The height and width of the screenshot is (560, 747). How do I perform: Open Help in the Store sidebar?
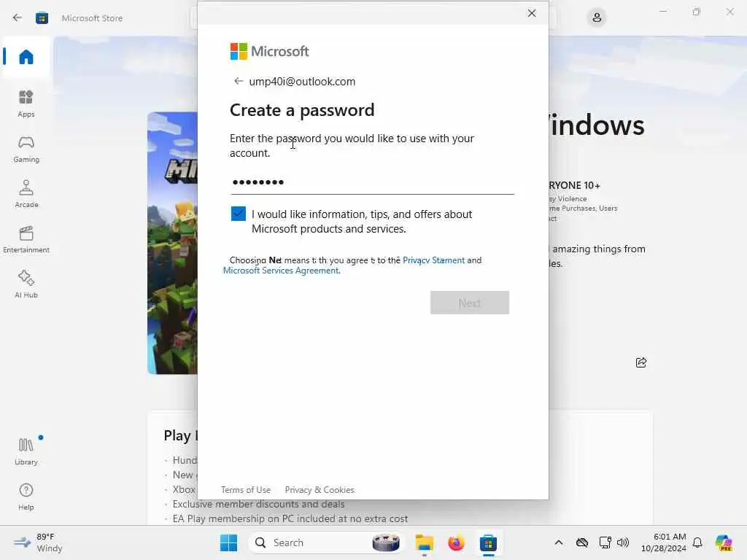click(26, 497)
